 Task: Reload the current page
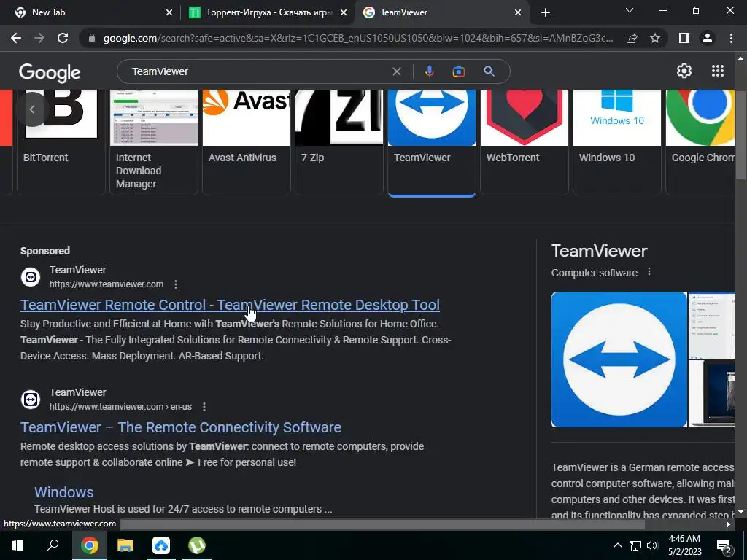click(63, 38)
